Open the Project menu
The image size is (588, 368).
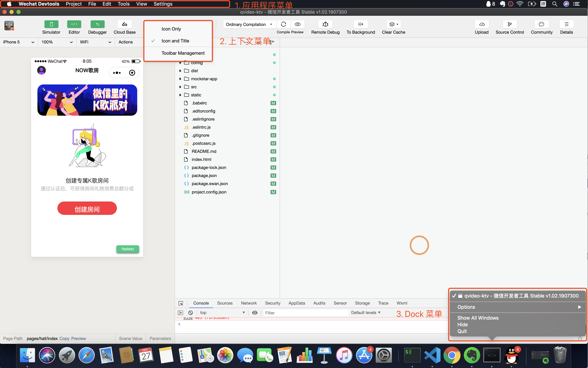74,4
